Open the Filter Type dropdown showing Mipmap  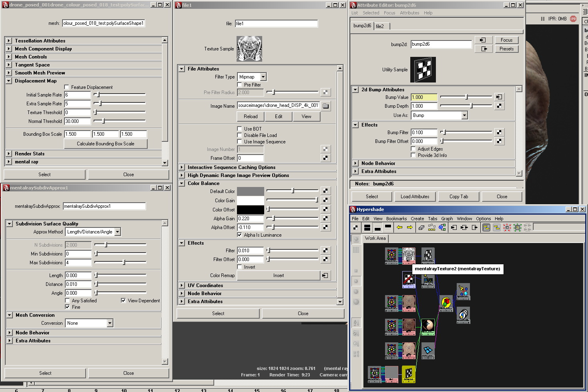click(263, 76)
